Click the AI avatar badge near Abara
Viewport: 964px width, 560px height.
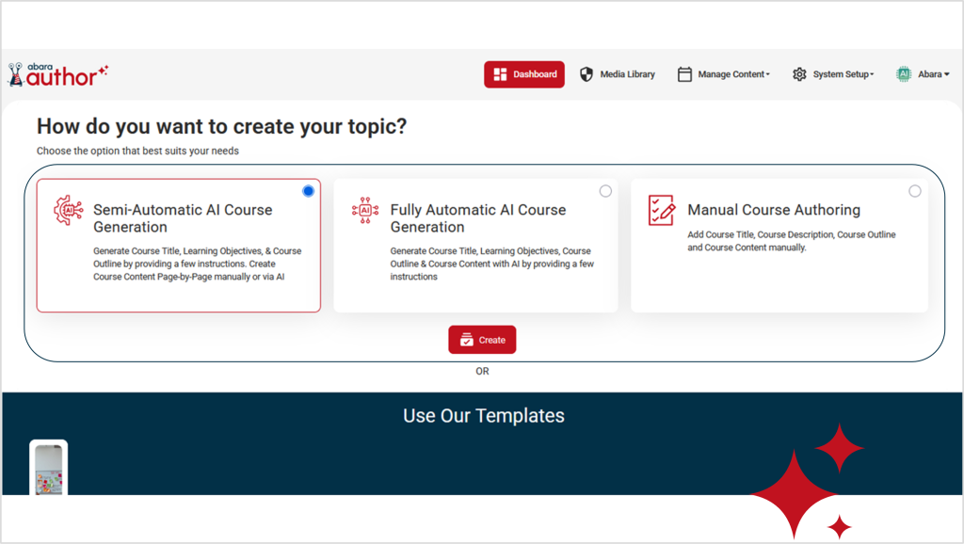pos(903,73)
